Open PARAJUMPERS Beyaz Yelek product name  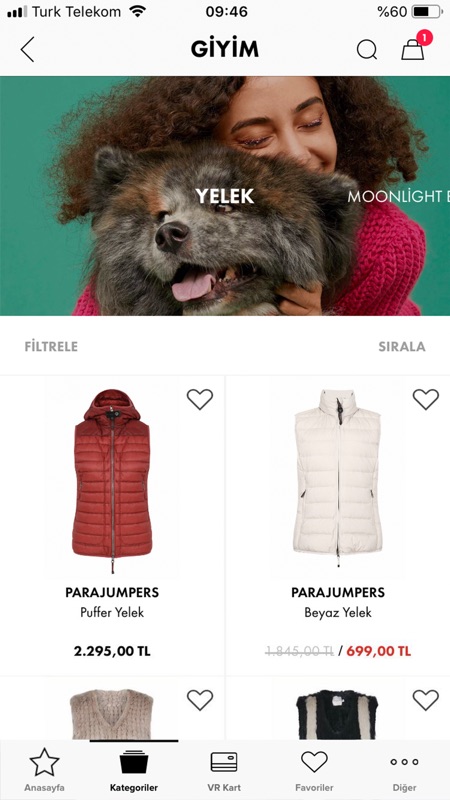338,603
